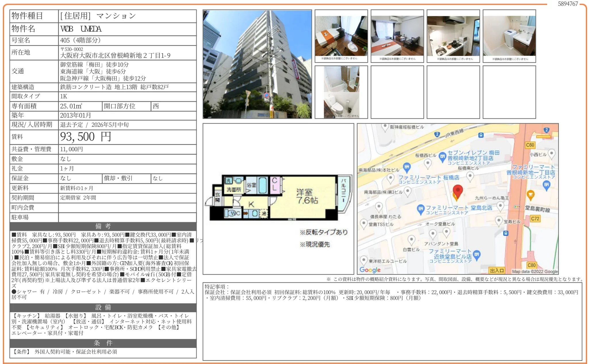Image resolution: width=591 pixels, height=364 pixels.
Task: Click the C72 subway exit marker
Action: click(x=536, y=219)
